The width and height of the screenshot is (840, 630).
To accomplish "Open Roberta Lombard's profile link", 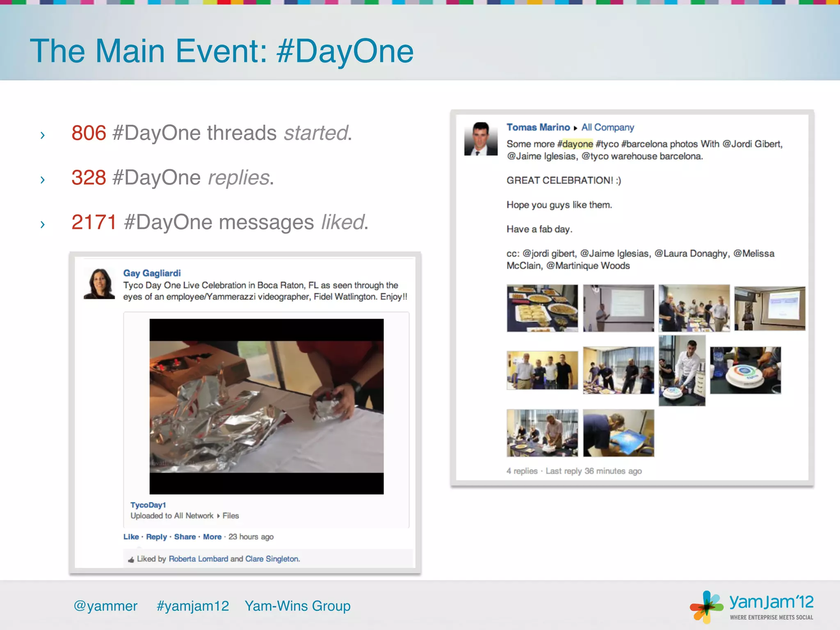I will pyautogui.click(x=198, y=559).
